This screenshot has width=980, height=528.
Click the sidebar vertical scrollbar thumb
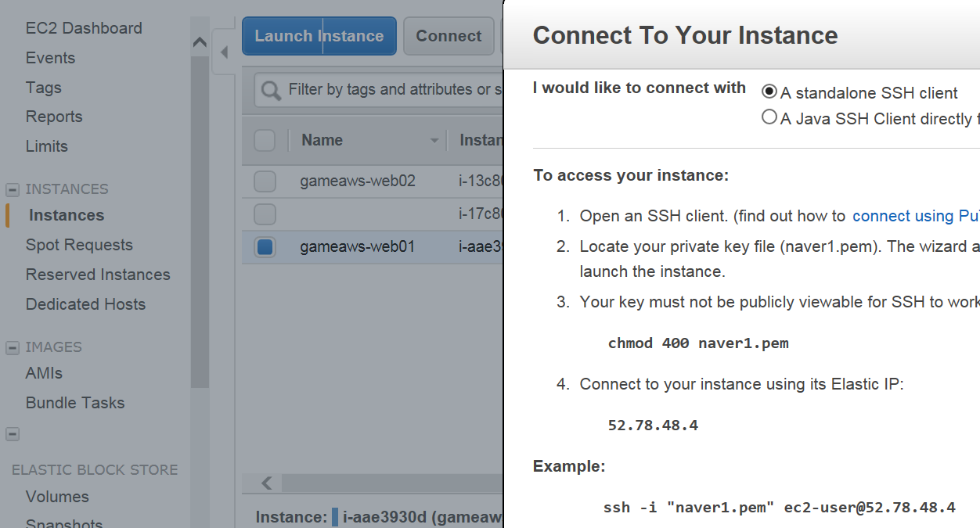(200, 223)
